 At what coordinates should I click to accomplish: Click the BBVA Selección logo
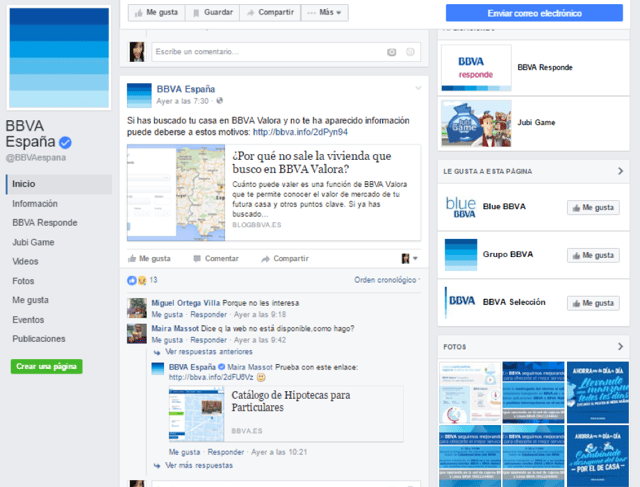461,302
